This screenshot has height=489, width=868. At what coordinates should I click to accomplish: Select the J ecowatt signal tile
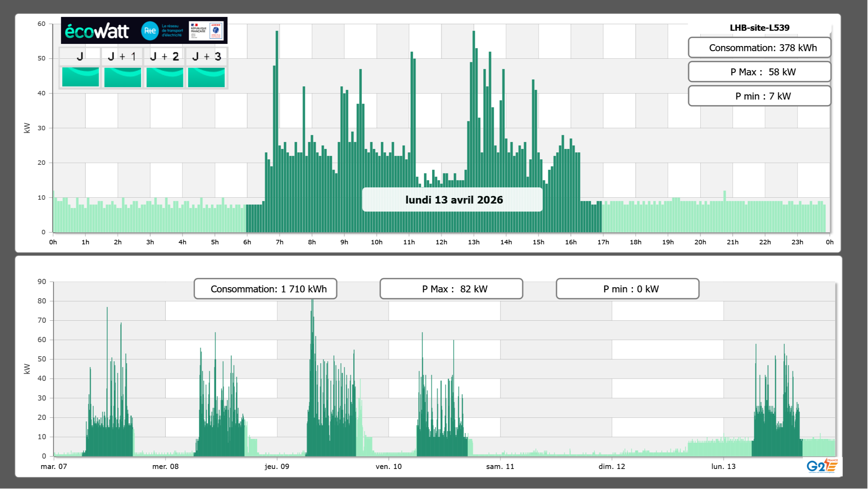(80, 77)
